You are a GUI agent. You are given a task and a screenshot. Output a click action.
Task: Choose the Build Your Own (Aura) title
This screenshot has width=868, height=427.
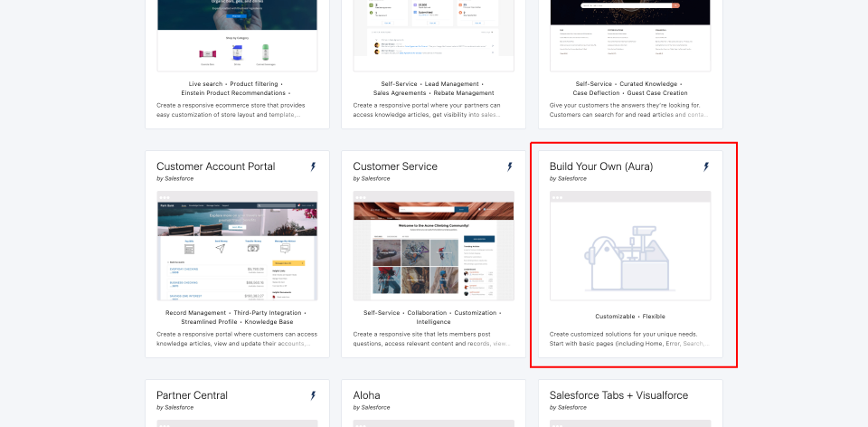click(600, 166)
